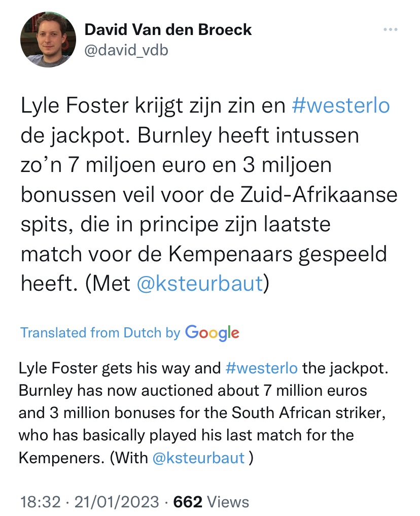Screen dimensions: 420x516
Task: Click the Google logo
Action: pos(212,332)
